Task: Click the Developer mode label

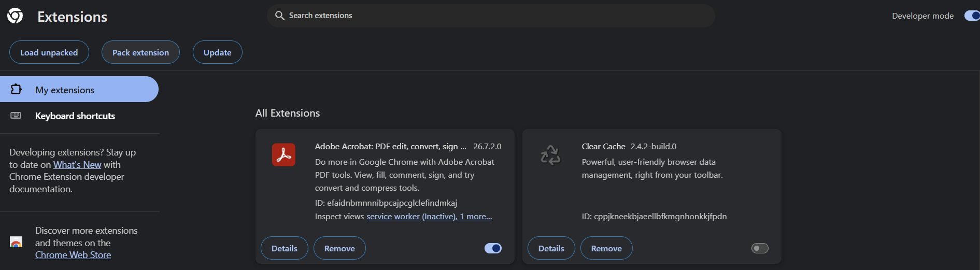Action: coord(922,16)
